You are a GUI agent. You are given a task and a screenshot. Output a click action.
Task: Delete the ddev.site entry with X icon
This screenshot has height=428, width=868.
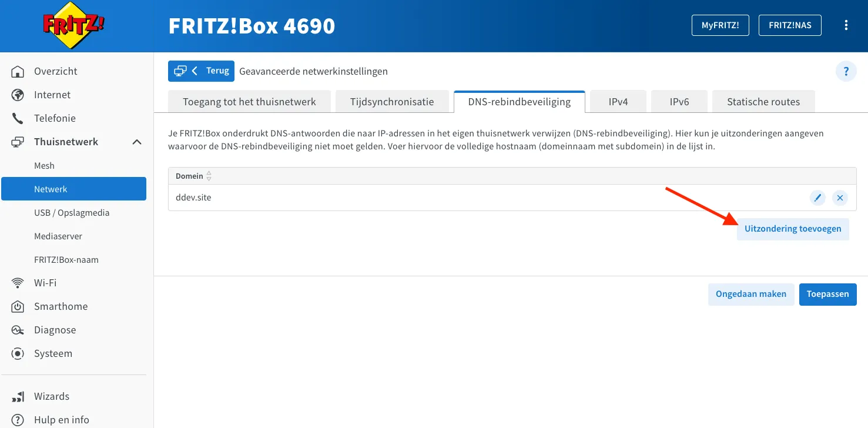pyautogui.click(x=840, y=198)
